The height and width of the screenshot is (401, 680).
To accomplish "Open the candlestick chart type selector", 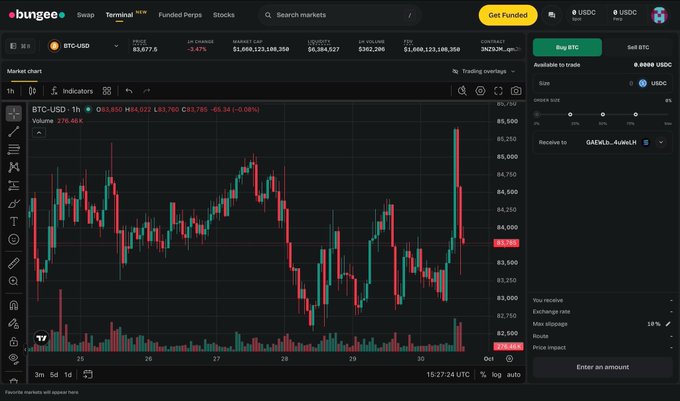I will click(33, 91).
